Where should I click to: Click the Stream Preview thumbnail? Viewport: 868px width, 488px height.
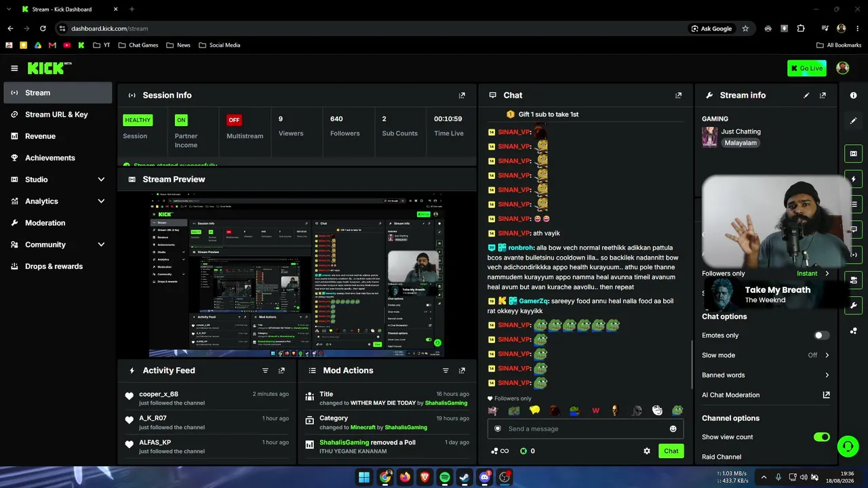pyautogui.click(x=296, y=274)
